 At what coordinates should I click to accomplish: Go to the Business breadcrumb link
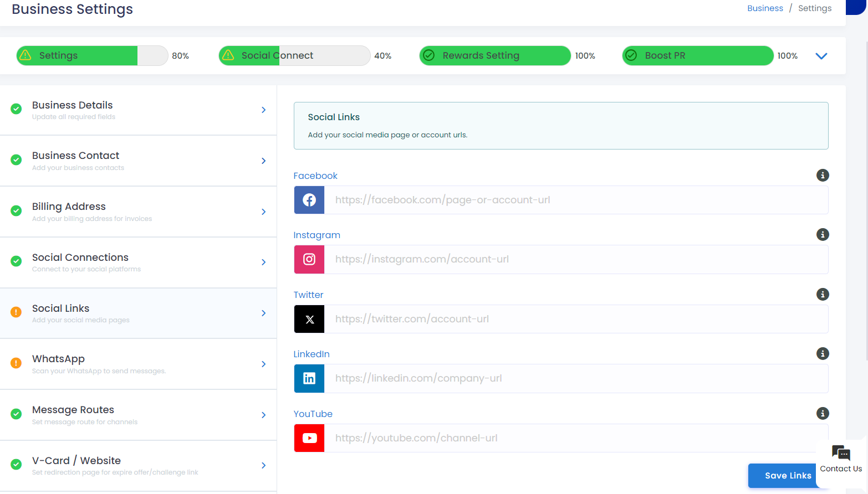(765, 8)
